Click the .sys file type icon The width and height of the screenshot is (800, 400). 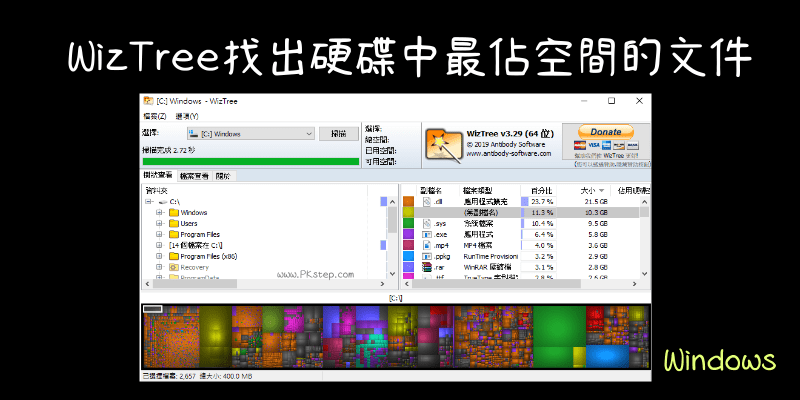(x=427, y=223)
